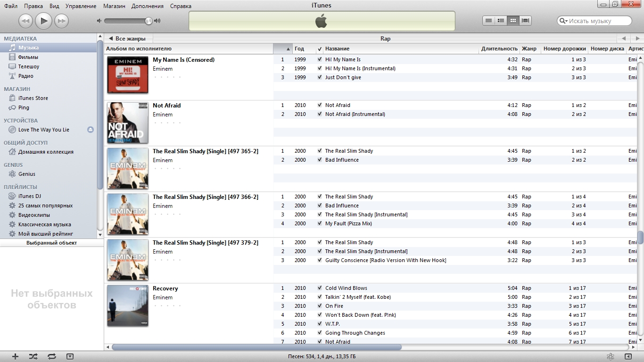Sort by the Номер дорожки column header

564,49
